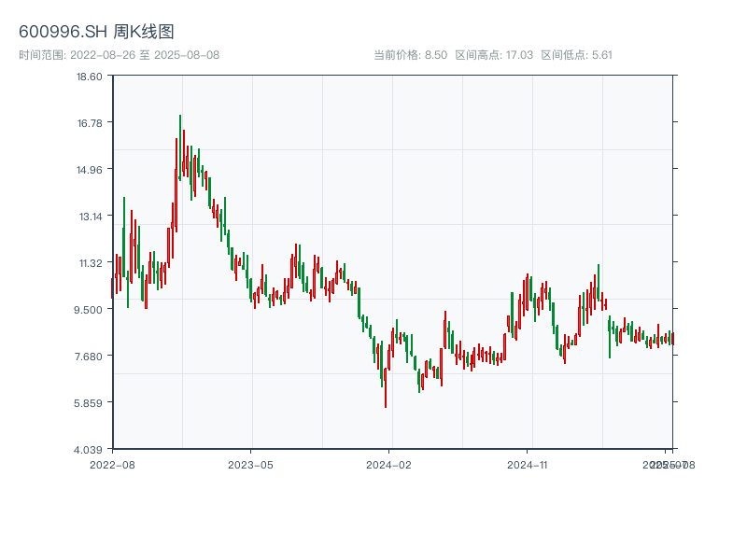The width and height of the screenshot is (747, 560).
Task: Select the 2022-08 x-axis date marker
Action: [x=112, y=464]
